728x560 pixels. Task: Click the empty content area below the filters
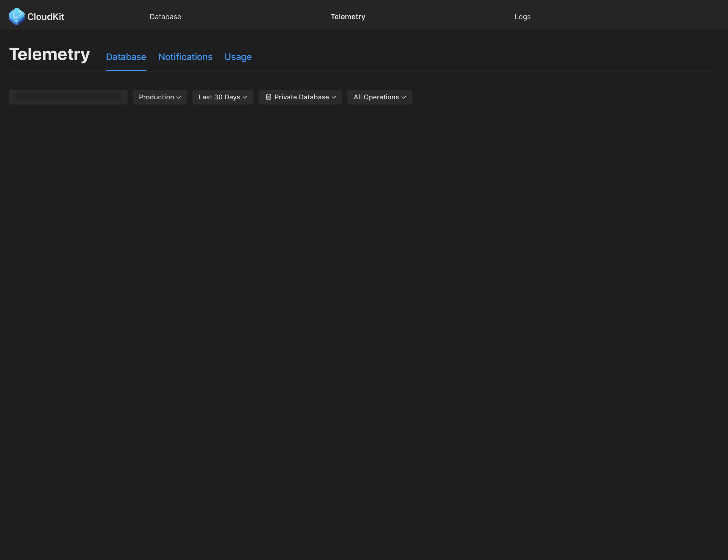coord(363,300)
